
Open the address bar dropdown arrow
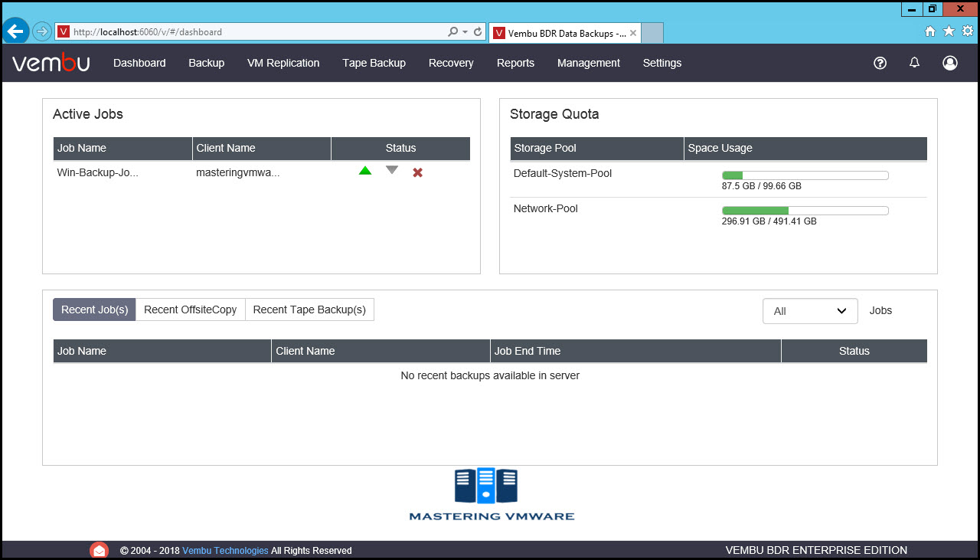coord(465,32)
